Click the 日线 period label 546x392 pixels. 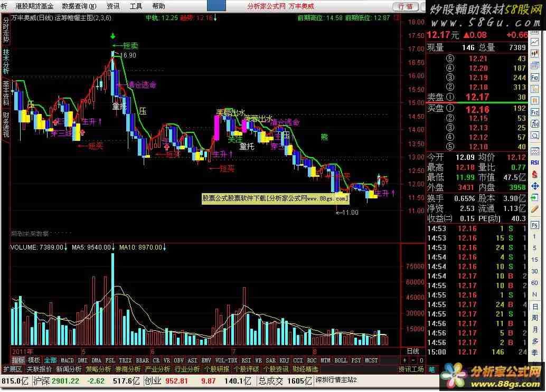[x=413, y=351]
